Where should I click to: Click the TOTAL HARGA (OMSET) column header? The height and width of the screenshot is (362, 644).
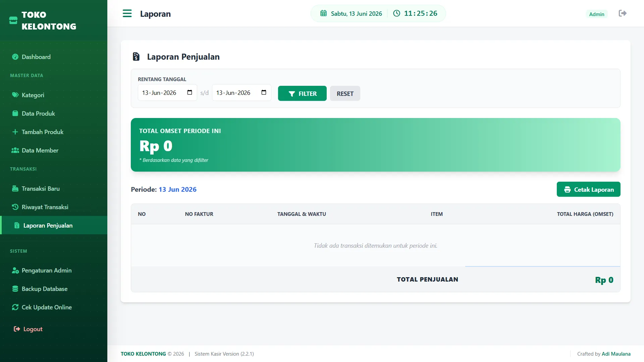click(x=585, y=214)
